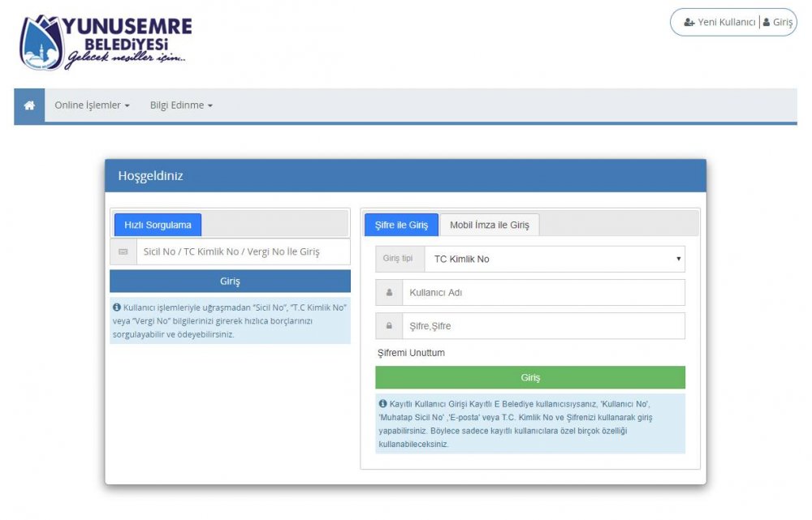The width and height of the screenshot is (812, 520).
Task: Click the user icon beside Kullanıcı Adı field
Action: click(389, 293)
